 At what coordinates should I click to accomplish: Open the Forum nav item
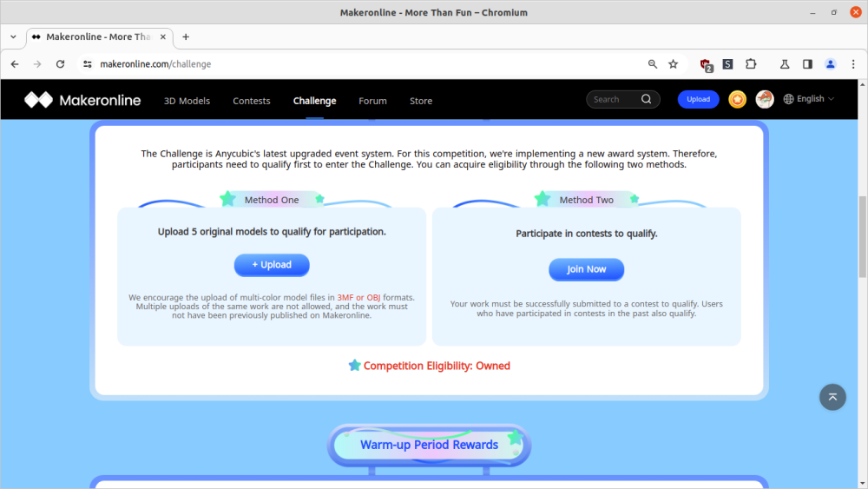pos(372,101)
